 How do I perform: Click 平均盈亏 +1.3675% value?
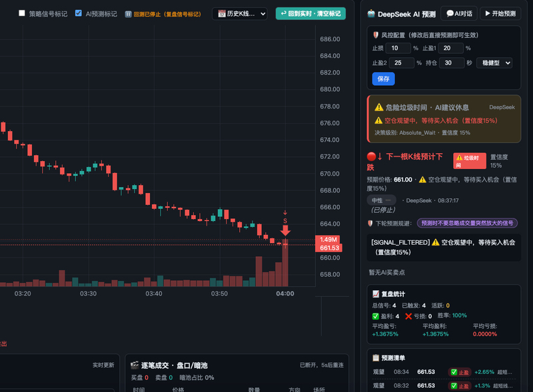pos(385,334)
